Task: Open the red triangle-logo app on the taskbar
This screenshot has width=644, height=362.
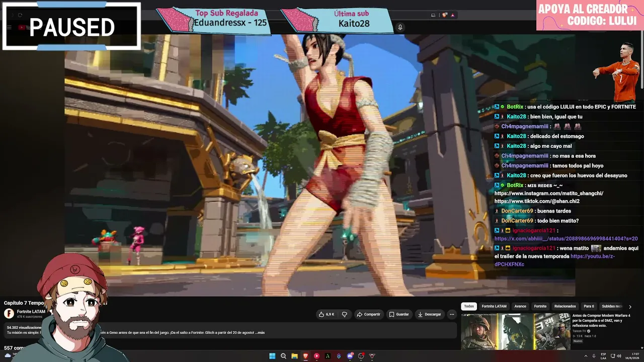Action: pos(372,356)
